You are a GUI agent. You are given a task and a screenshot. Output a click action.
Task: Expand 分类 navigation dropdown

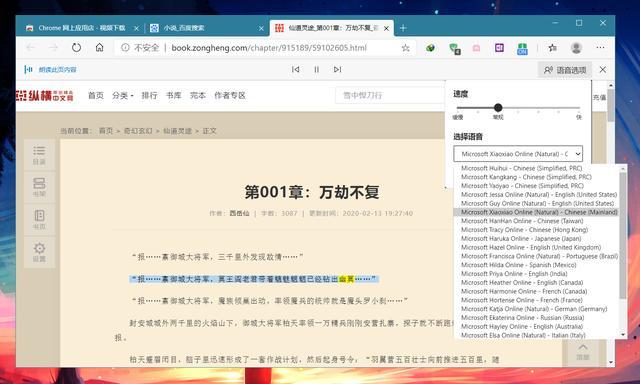pos(122,95)
